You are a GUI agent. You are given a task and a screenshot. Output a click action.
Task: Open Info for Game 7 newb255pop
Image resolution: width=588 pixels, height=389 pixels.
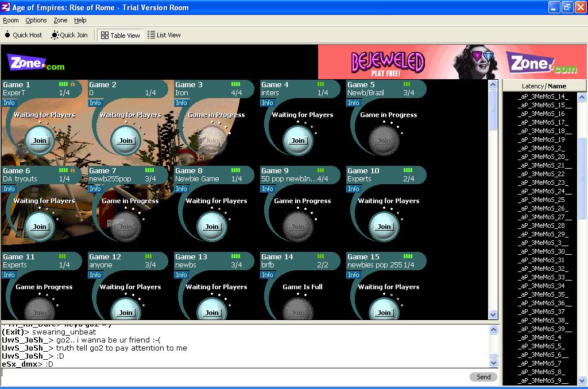tap(95, 189)
